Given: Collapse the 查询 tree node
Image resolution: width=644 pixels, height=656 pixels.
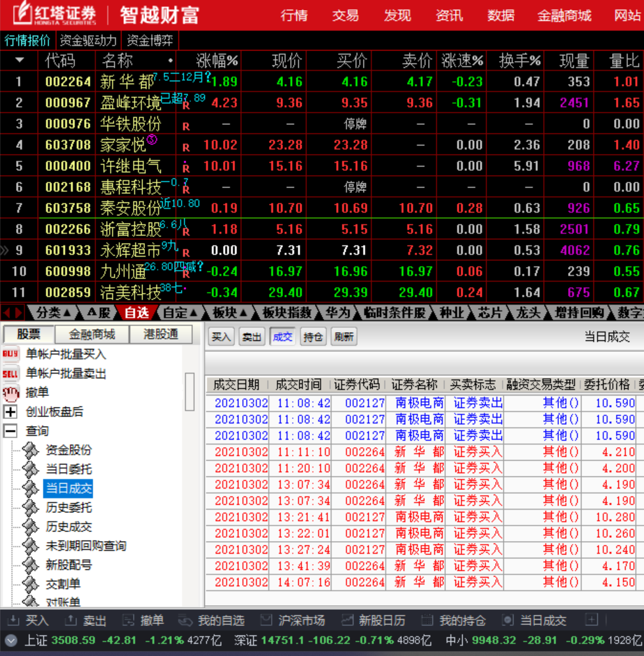Looking at the screenshot, I should [10, 431].
